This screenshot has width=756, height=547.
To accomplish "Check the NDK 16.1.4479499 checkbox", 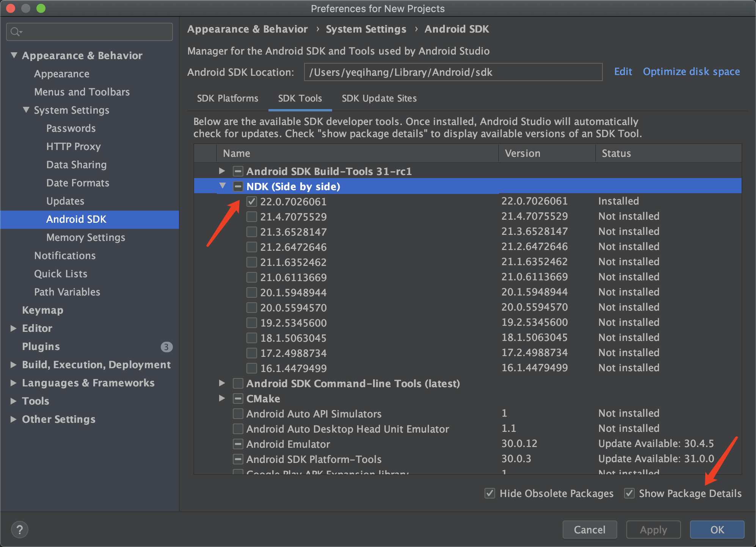I will click(252, 368).
